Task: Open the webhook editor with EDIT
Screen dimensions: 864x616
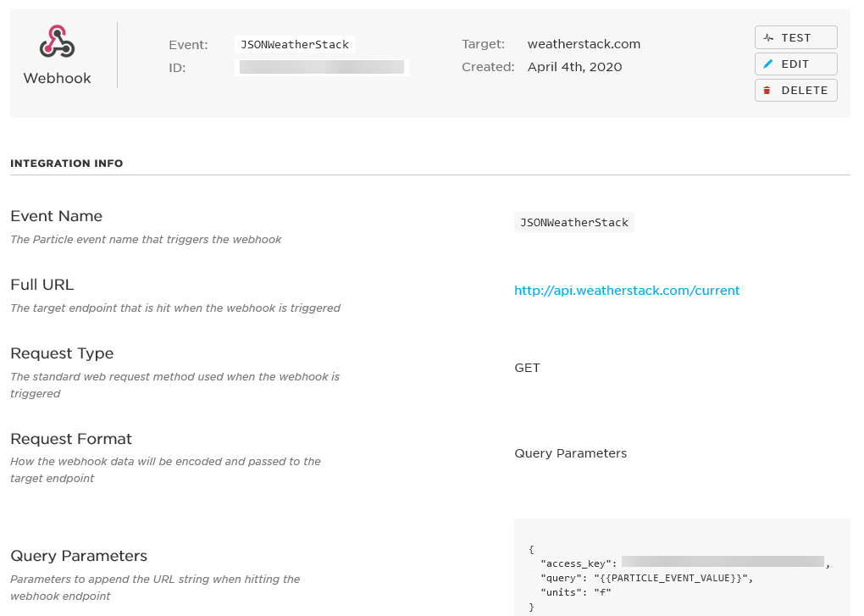Action: click(795, 64)
